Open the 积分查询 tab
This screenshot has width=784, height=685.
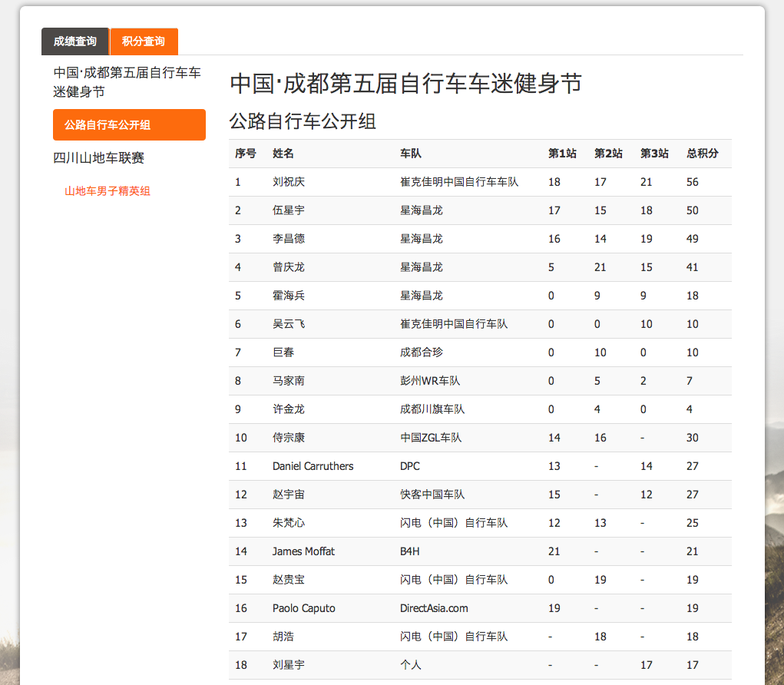(144, 41)
